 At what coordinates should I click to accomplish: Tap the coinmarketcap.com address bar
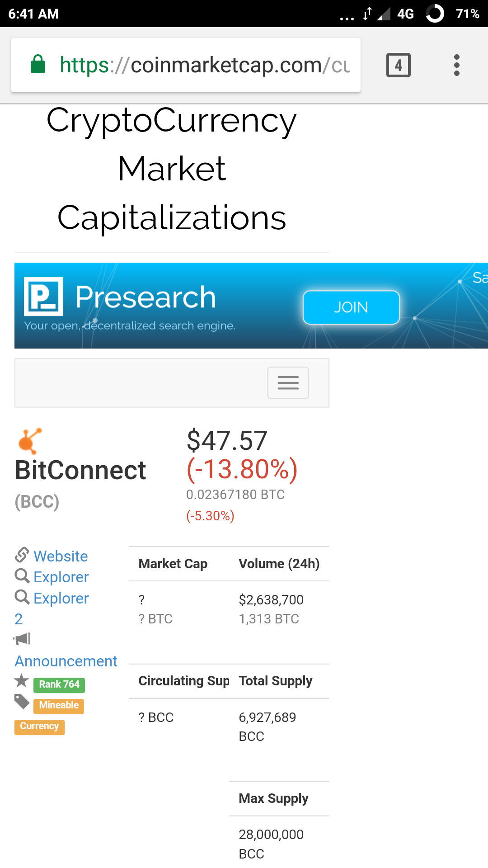pos(203,65)
